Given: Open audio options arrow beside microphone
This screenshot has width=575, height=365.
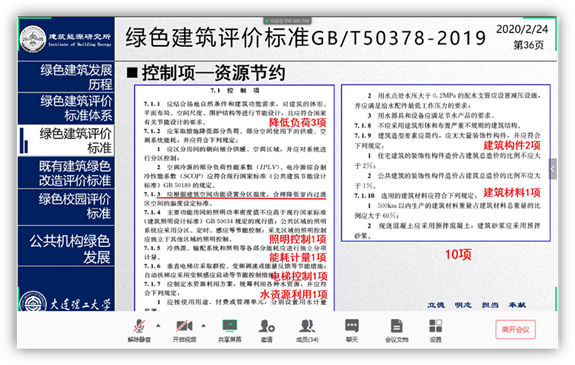Looking at the screenshot, I should coord(158,325).
